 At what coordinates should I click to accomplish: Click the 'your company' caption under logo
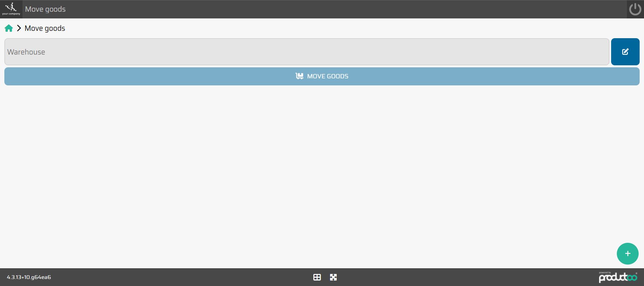(11, 14)
